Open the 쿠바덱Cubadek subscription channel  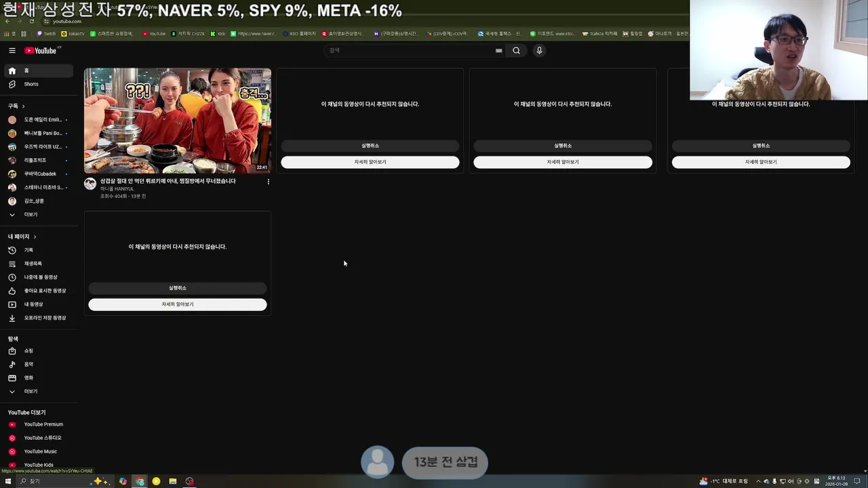coord(38,174)
